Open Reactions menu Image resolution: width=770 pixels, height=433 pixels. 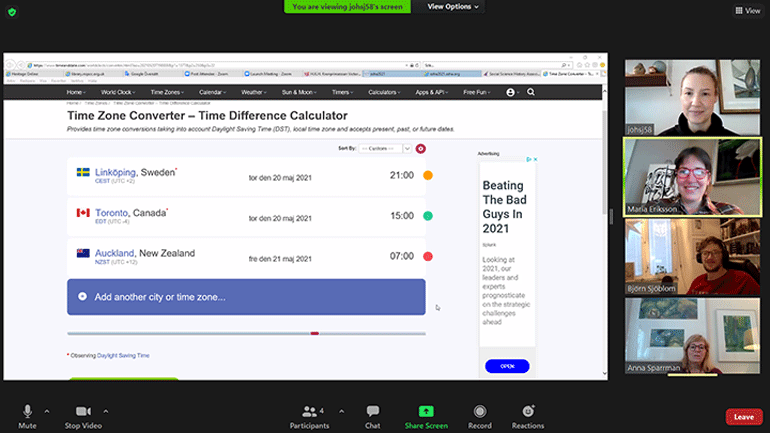click(x=528, y=416)
